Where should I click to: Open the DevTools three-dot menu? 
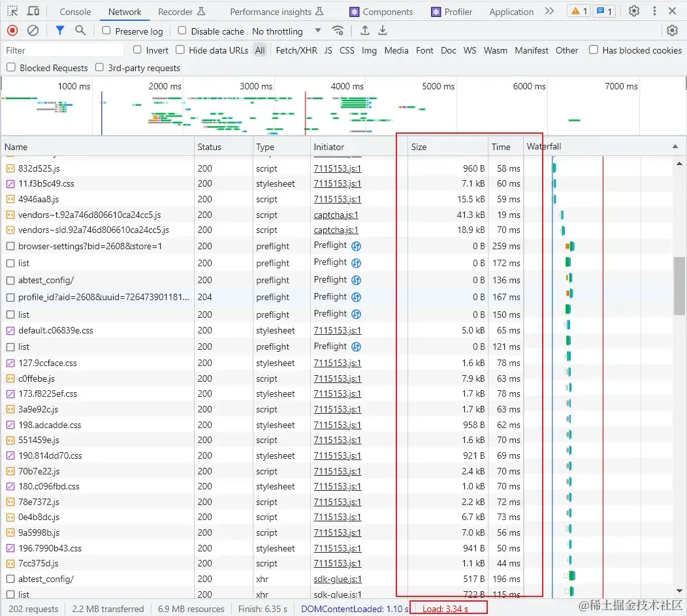tap(654, 11)
